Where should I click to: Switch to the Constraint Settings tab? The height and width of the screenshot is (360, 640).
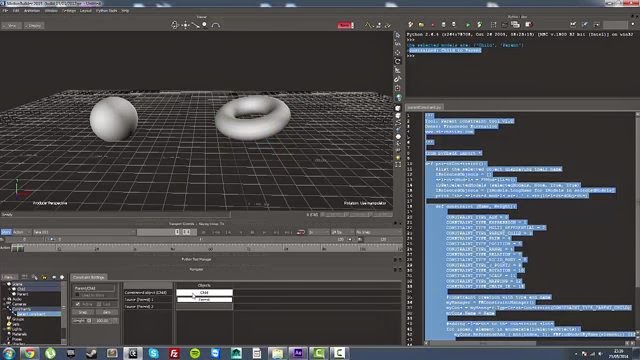[x=89, y=277]
